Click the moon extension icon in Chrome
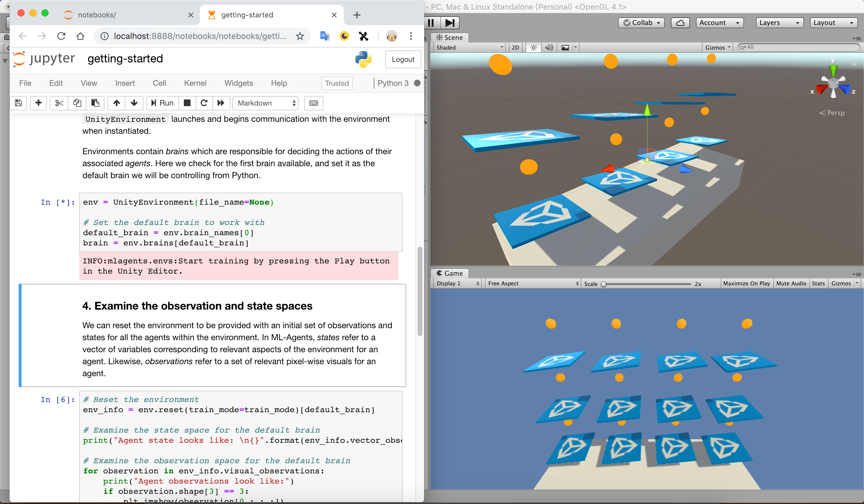Viewport: 864px width, 504px height. [x=344, y=36]
